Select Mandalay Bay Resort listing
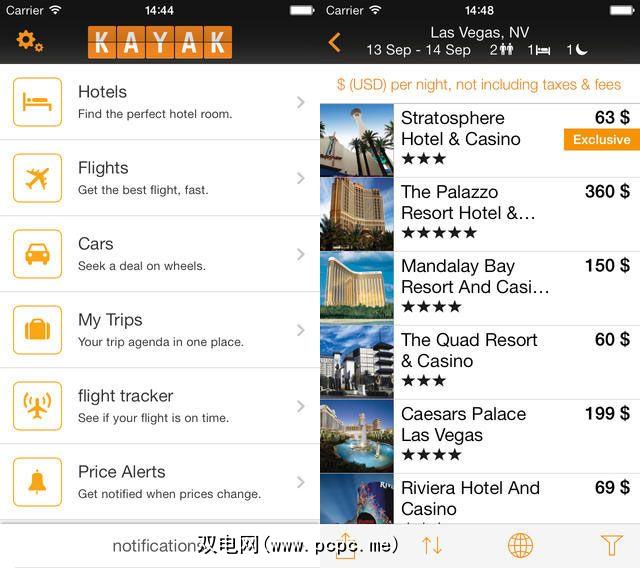 point(480,288)
